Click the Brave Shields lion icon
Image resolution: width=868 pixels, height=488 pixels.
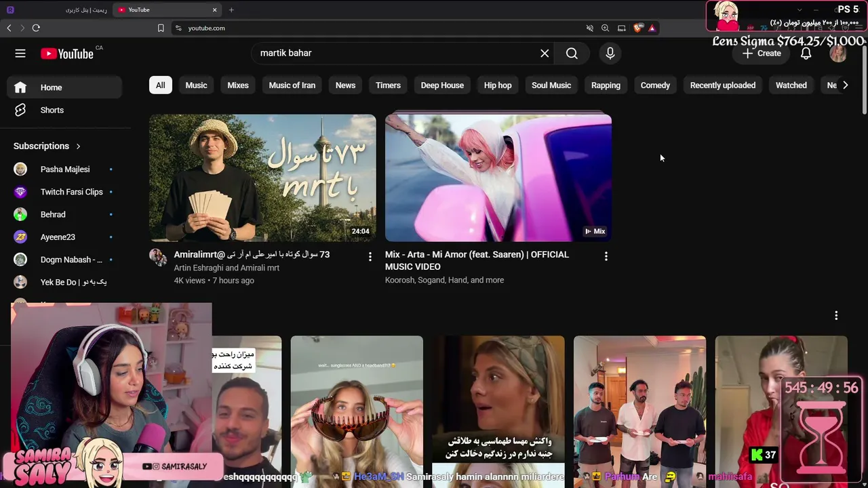637,28
